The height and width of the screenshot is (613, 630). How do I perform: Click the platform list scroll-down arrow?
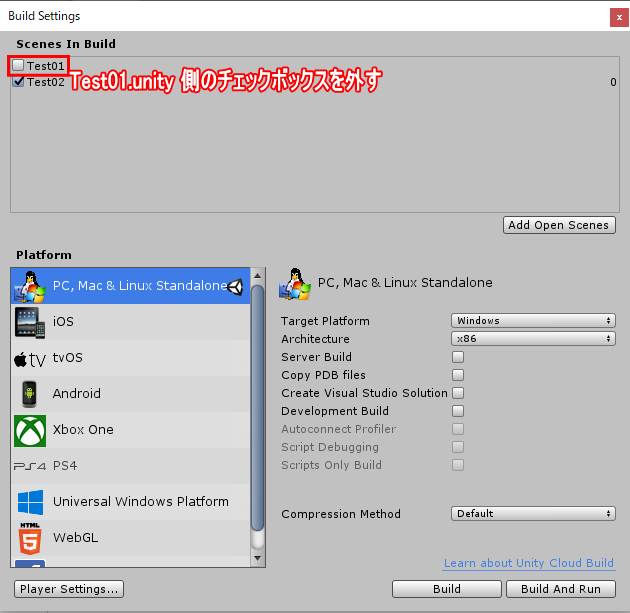[258, 558]
